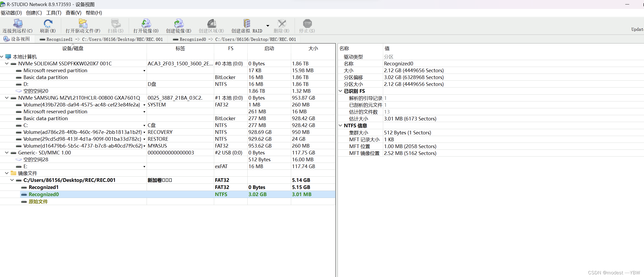Open dropdown arrow on the E: row
Screen dimensions: 644x277
[144, 167]
